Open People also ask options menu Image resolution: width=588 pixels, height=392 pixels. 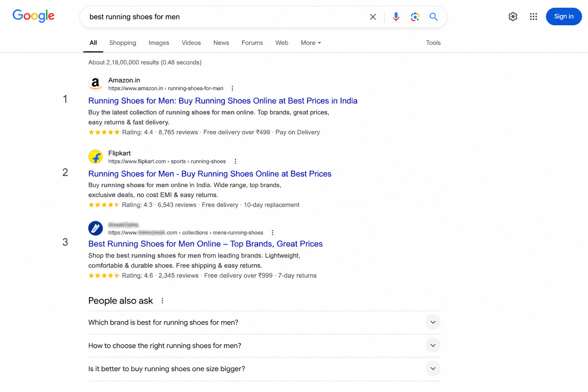click(162, 301)
